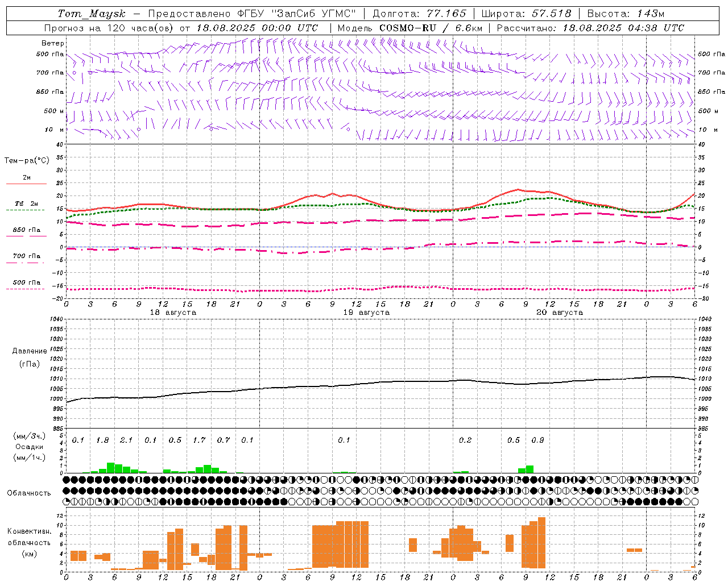728x582 pixels.
Task: Click the 1040 pressure tick on the left axis
Action: click(55, 319)
